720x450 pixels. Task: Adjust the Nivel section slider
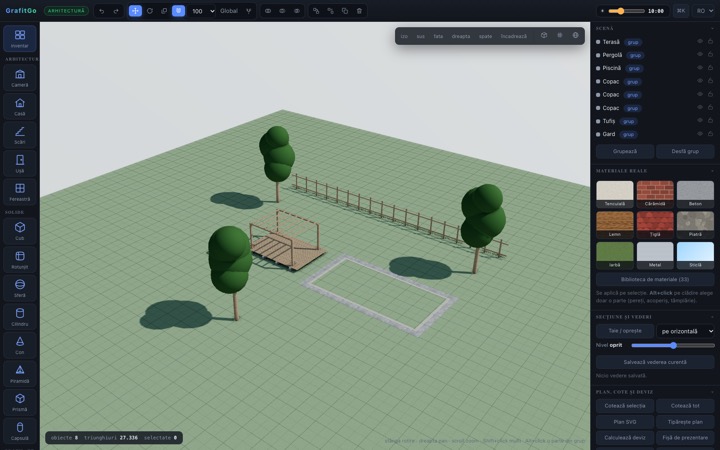pos(673,345)
